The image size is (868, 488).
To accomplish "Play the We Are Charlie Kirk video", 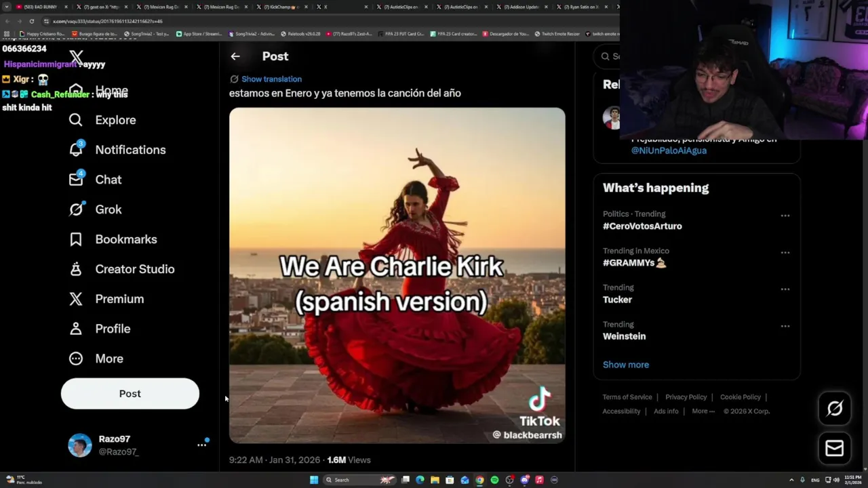I will [397, 275].
